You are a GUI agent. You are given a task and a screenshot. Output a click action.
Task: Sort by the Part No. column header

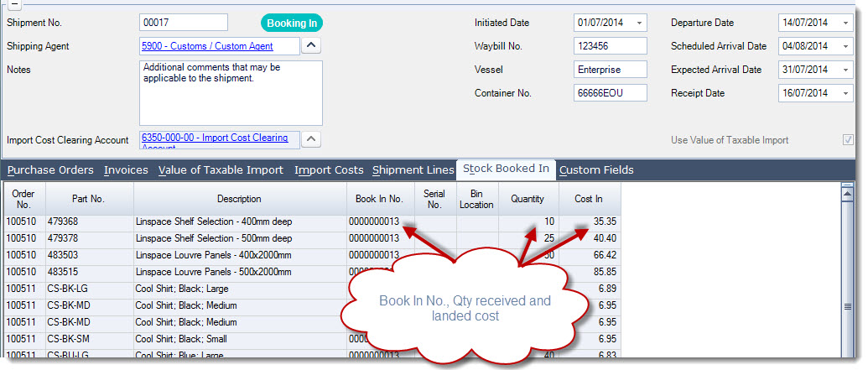click(x=89, y=199)
